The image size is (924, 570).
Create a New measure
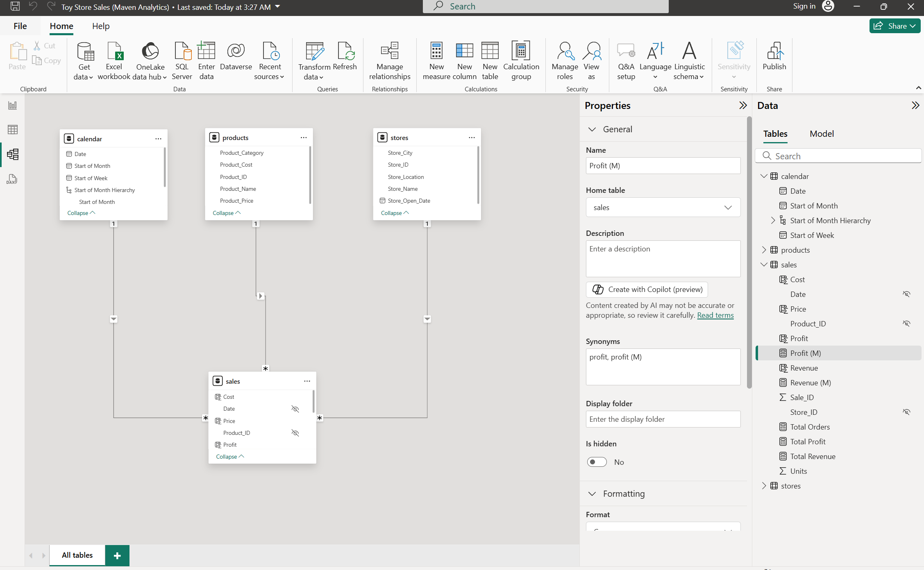436,61
